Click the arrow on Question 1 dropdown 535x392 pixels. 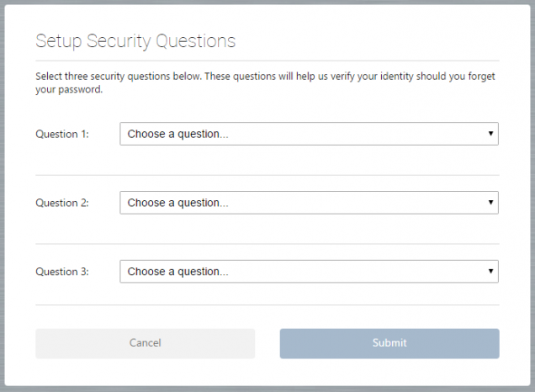[x=490, y=134]
